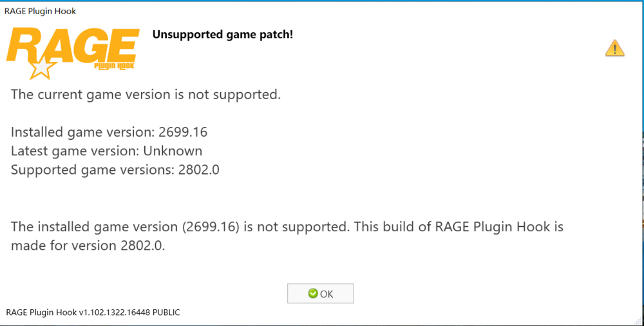Click "The current game version is not supported." line

tap(146, 95)
